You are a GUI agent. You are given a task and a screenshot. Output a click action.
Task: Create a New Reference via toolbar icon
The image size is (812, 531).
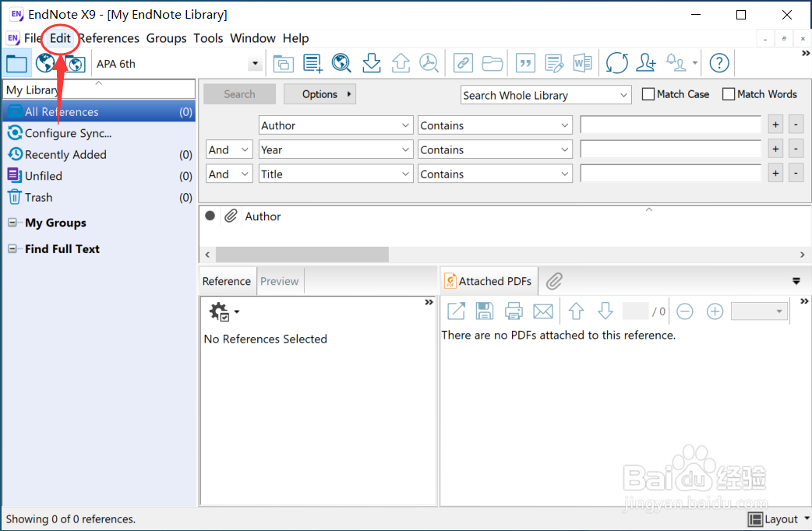[312, 64]
